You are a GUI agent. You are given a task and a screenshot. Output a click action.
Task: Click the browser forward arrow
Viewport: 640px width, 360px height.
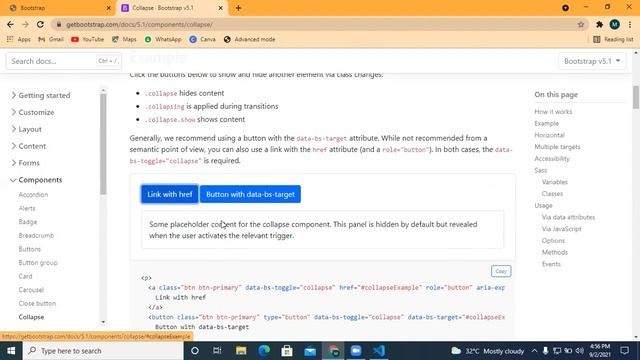[x=25, y=24]
